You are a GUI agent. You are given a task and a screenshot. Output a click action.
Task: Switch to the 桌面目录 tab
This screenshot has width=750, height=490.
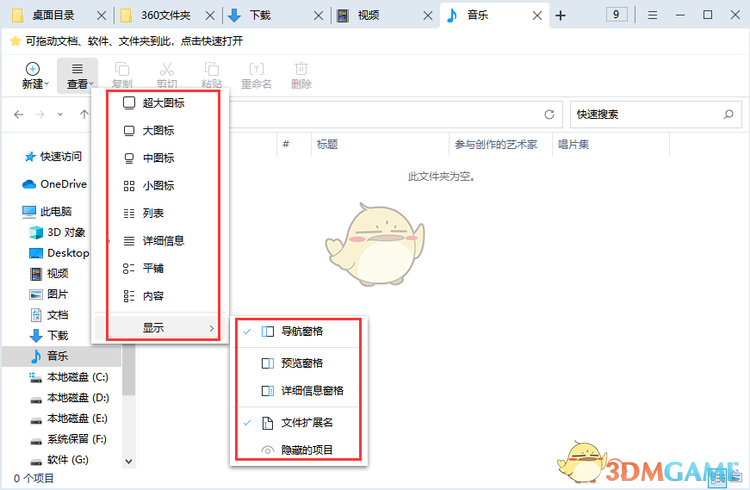coord(53,16)
